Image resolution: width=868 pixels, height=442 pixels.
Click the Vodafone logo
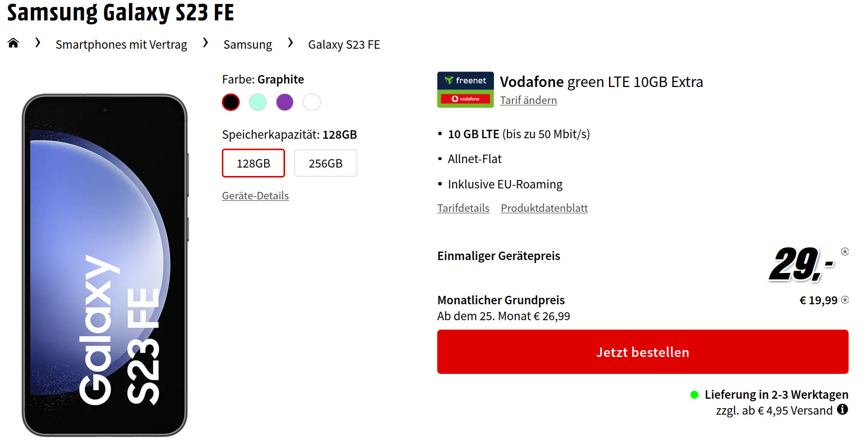click(465, 98)
